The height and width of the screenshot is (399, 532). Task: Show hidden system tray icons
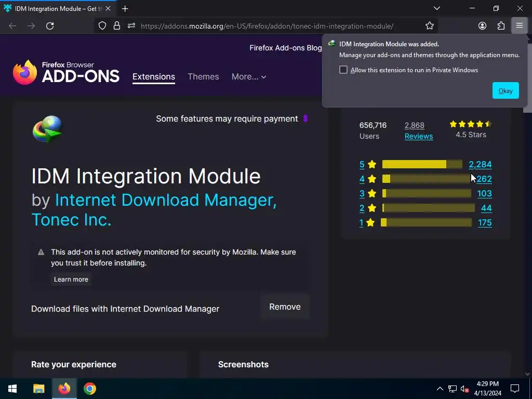[440, 389]
